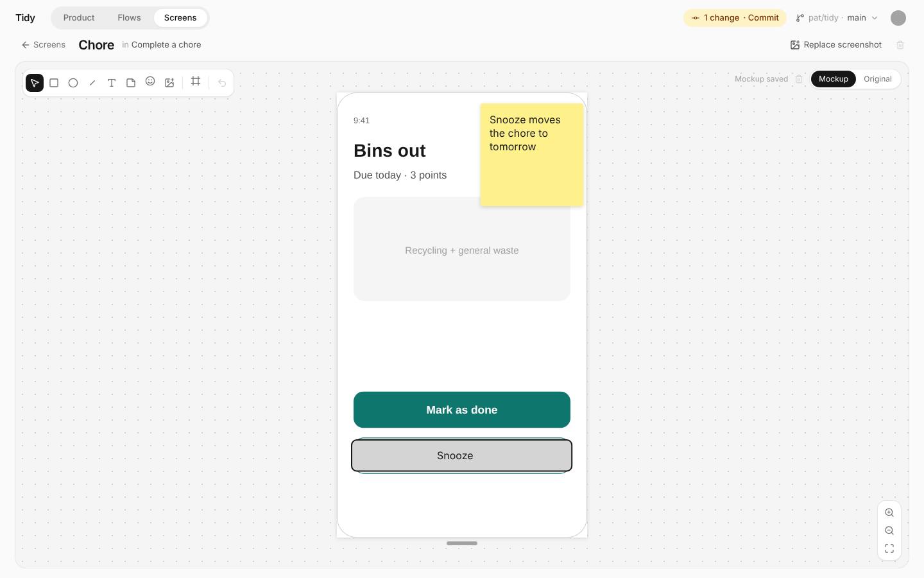Zoom out on the canvas

click(x=889, y=530)
